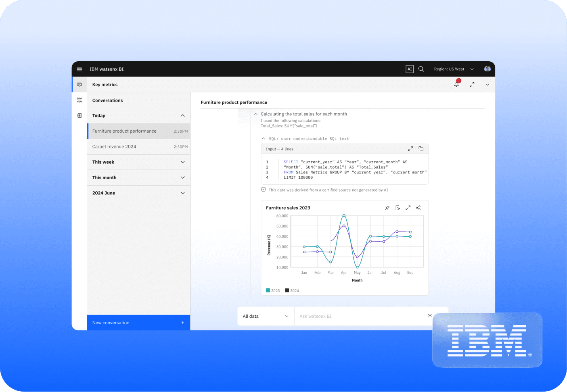Send the question with upload arrow icon
The width and height of the screenshot is (567, 392).
430,316
